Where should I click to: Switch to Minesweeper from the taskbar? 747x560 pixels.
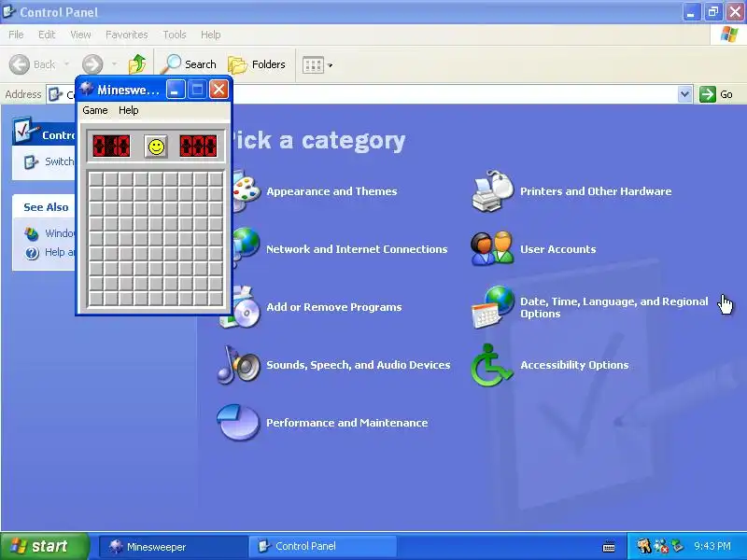(172, 547)
